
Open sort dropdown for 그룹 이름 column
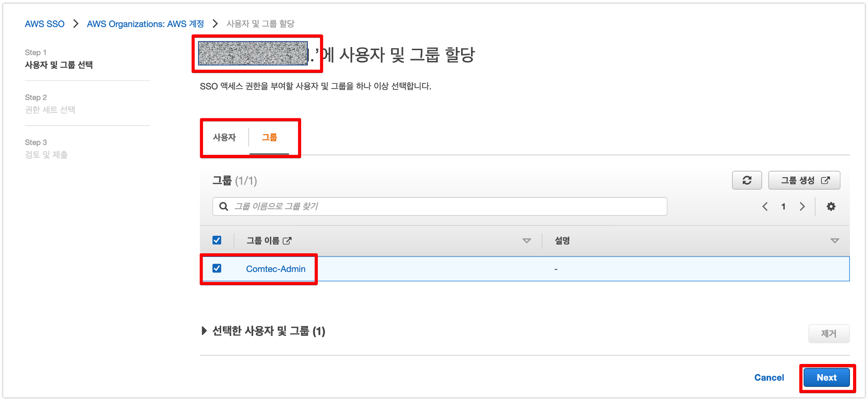527,241
